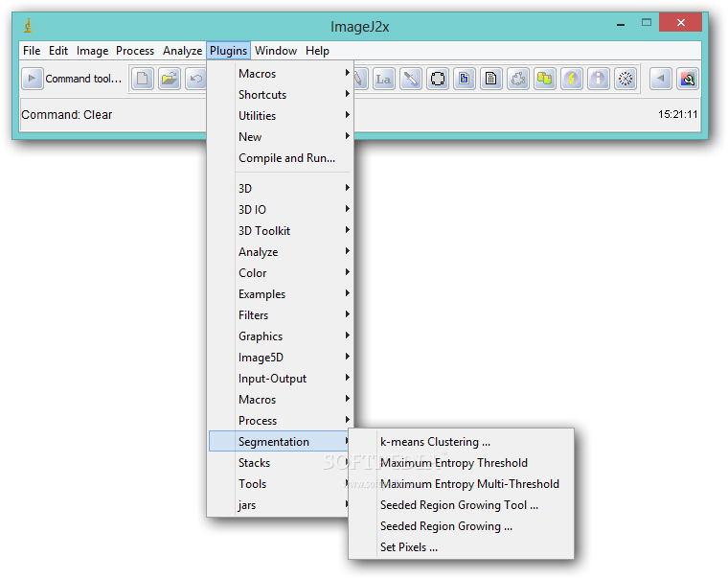Run Maximum Entropy Multi-Threshold plugin
This screenshot has width=728, height=579.
462,484
